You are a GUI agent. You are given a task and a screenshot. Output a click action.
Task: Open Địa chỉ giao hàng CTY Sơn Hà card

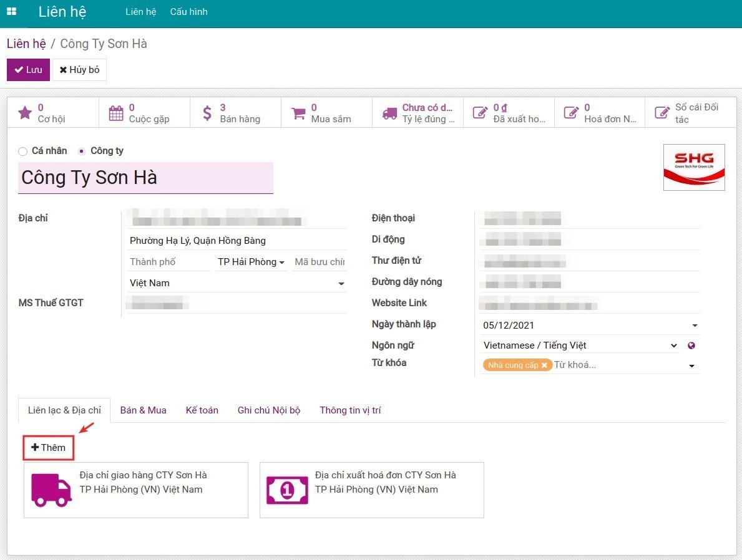[136, 490]
